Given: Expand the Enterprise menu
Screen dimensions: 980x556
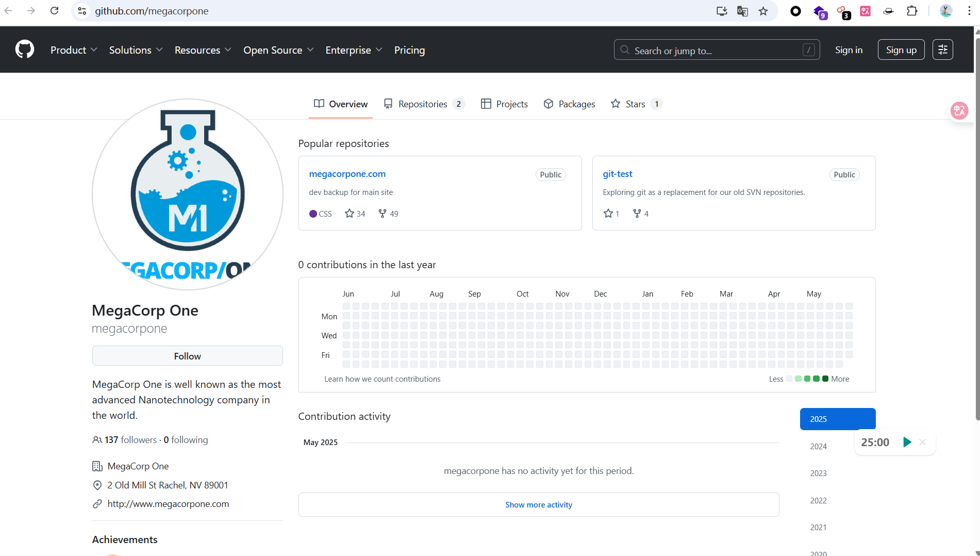Looking at the screenshot, I should (x=354, y=50).
